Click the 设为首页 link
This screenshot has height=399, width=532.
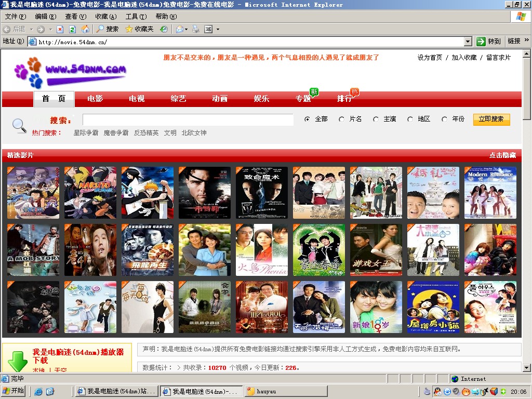point(430,58)
